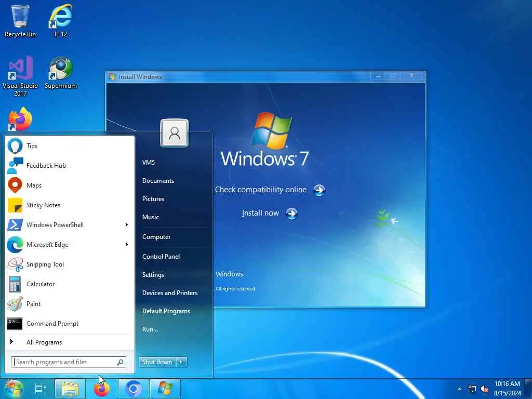Open Devices and Printers
This screenshot has height=399, width=532.
point(170,293)
